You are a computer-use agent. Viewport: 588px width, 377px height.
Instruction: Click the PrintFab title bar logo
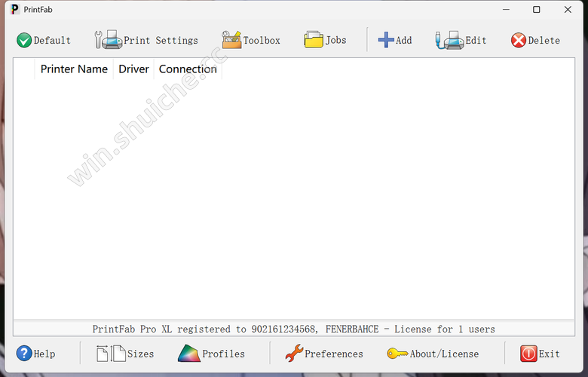click(x=15, y=9)
